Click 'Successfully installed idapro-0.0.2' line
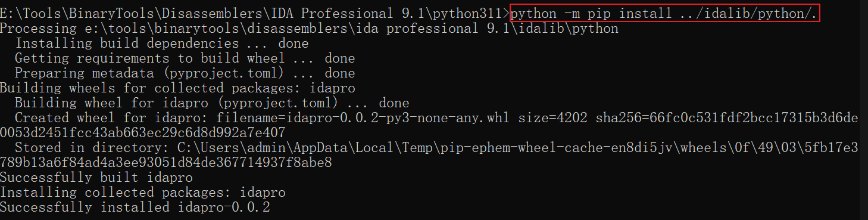The width and height of the screenshot is (868, 220). (135, 207)
